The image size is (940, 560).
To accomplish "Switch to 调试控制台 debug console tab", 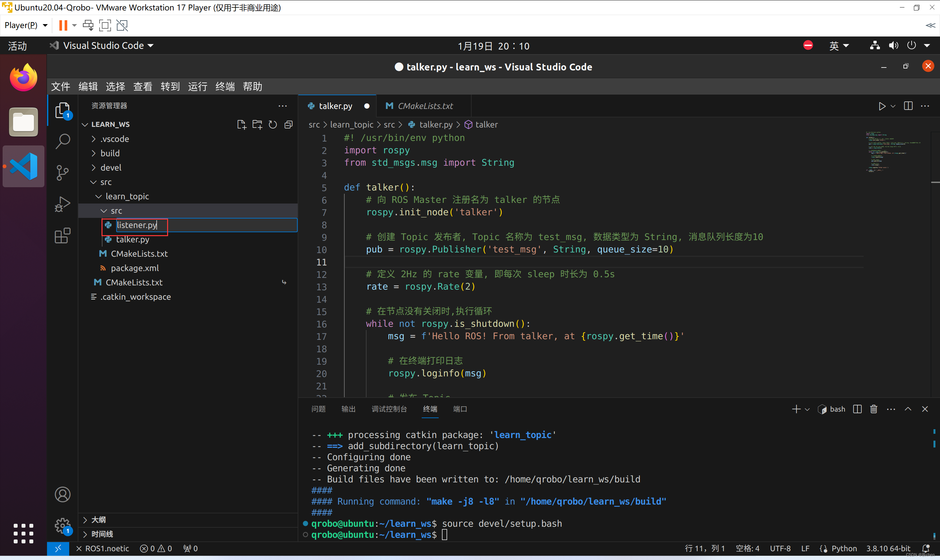I will point(389,409).
